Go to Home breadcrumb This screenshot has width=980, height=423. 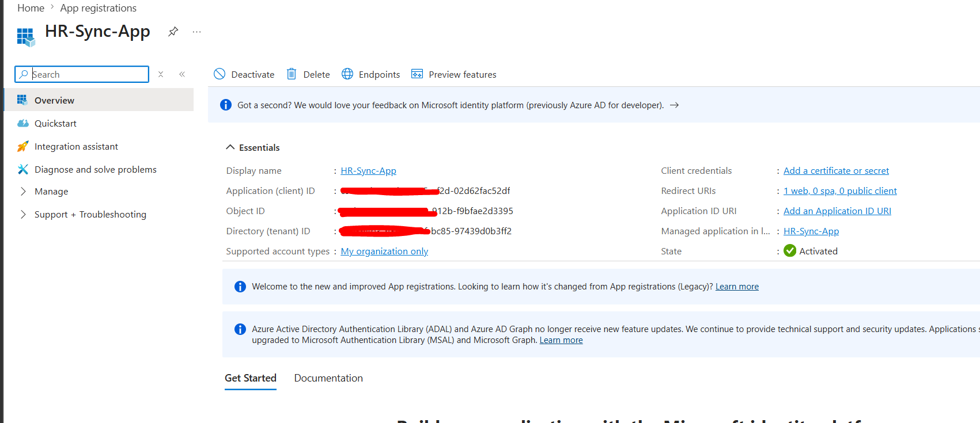[31, 8]
